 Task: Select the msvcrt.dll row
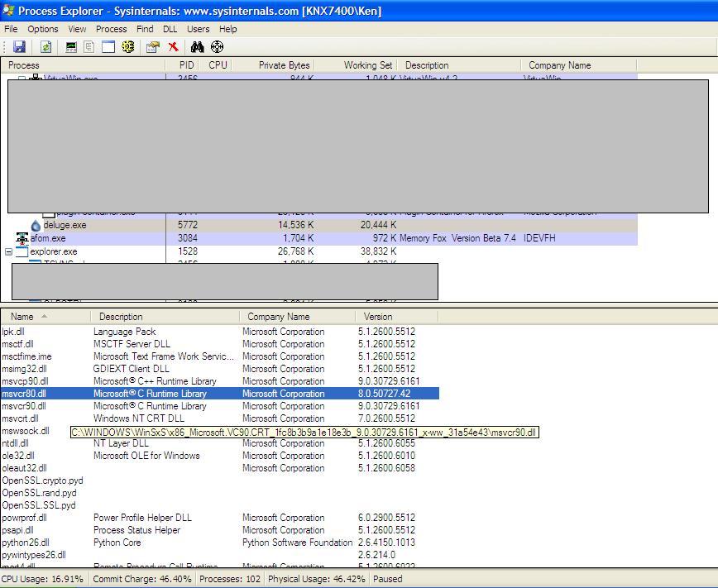[x=220, y=418]
